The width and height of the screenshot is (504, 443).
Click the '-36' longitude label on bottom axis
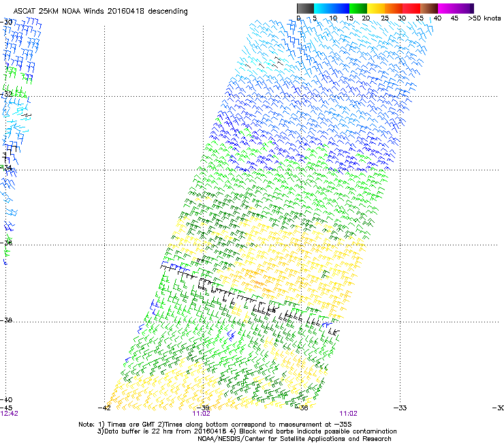[302, 408]
